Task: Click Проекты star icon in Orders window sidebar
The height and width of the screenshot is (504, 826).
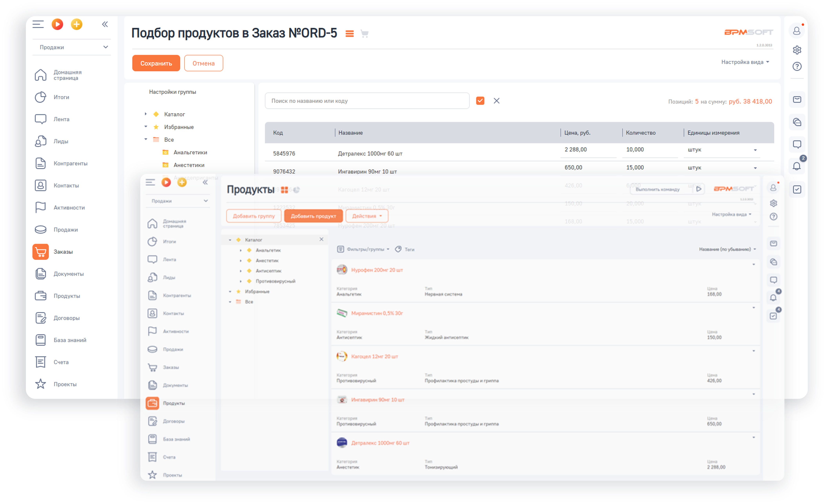Action: click(41, 384)
